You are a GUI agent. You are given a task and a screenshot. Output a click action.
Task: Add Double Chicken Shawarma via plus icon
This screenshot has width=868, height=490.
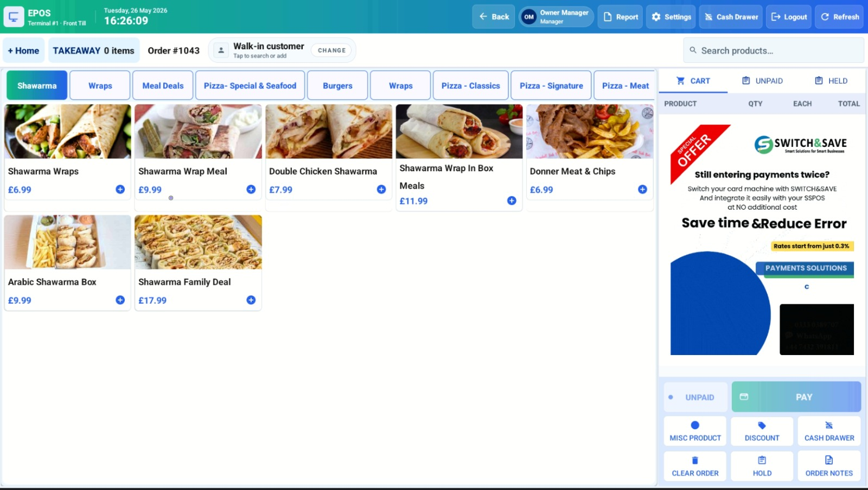click(x=381, y=189)
